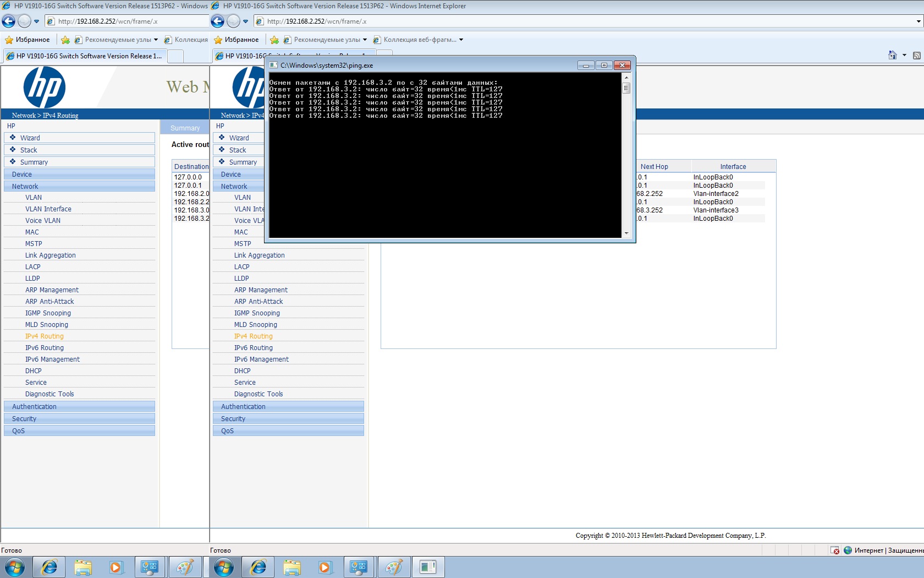The image size is (924, 578).
Task: Open ARP Management in right sidebar
Action: coord(261,290)
